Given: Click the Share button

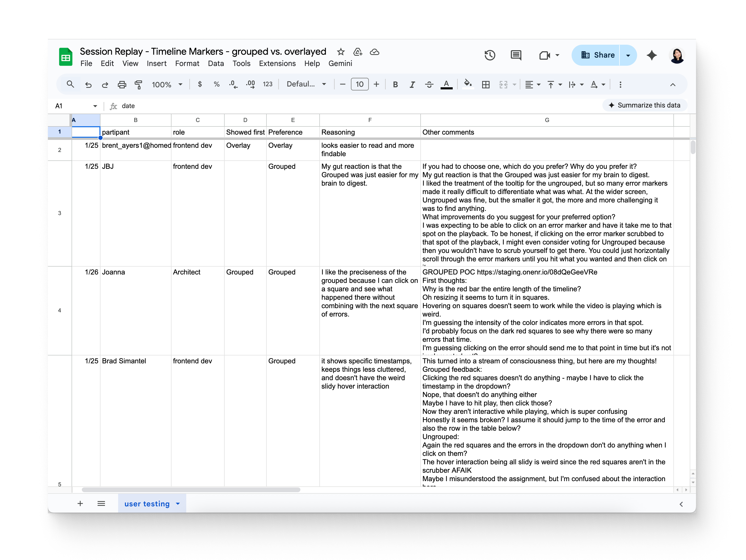Looking at the screenshot, I should point(597,55).
